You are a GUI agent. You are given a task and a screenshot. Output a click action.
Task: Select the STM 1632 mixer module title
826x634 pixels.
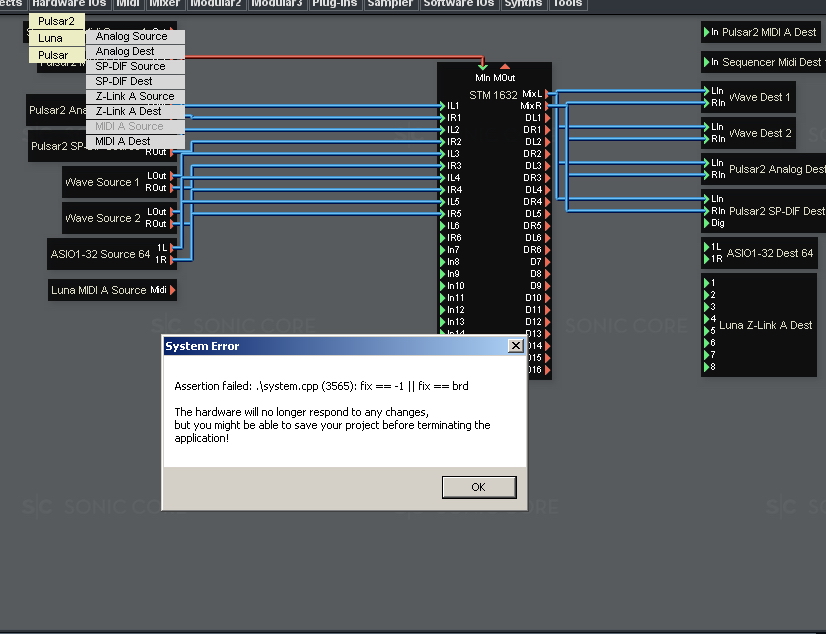pos(494,95)
